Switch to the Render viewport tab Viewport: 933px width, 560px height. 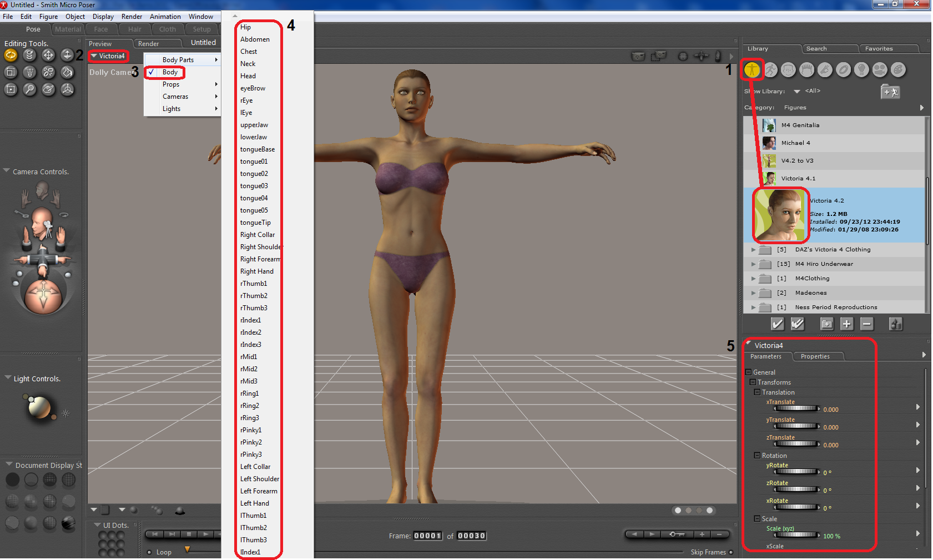tap(157, 44)
